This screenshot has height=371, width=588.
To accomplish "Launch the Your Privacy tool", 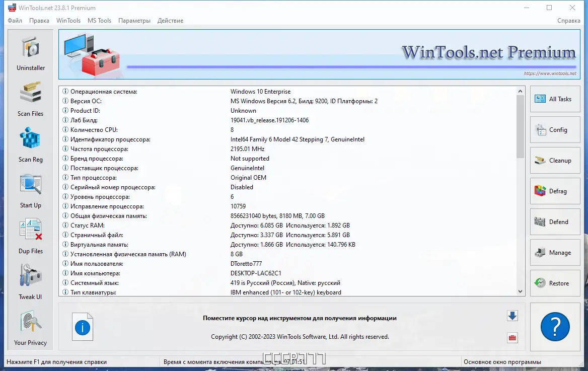I will [x=30, y=328].
